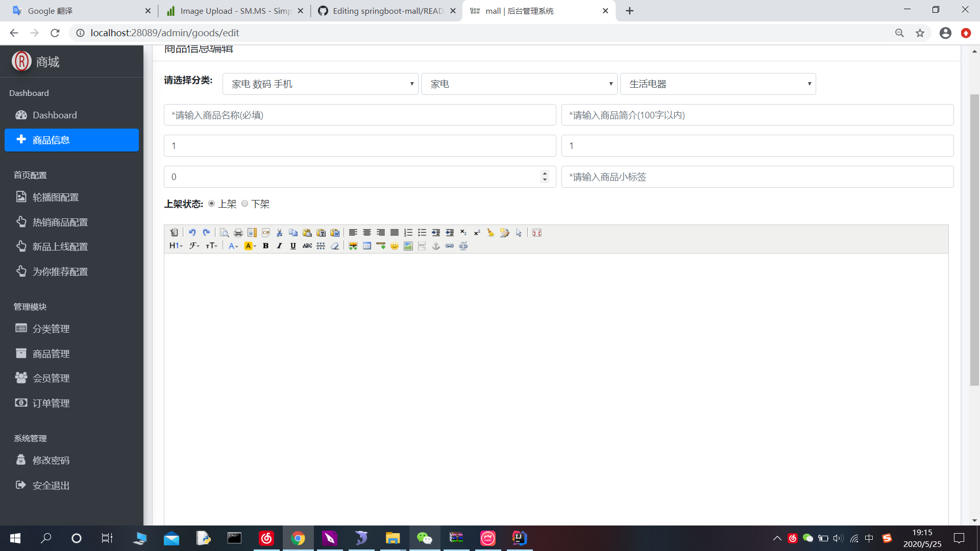Click the insert hyperlink icon

click(449, 246)
